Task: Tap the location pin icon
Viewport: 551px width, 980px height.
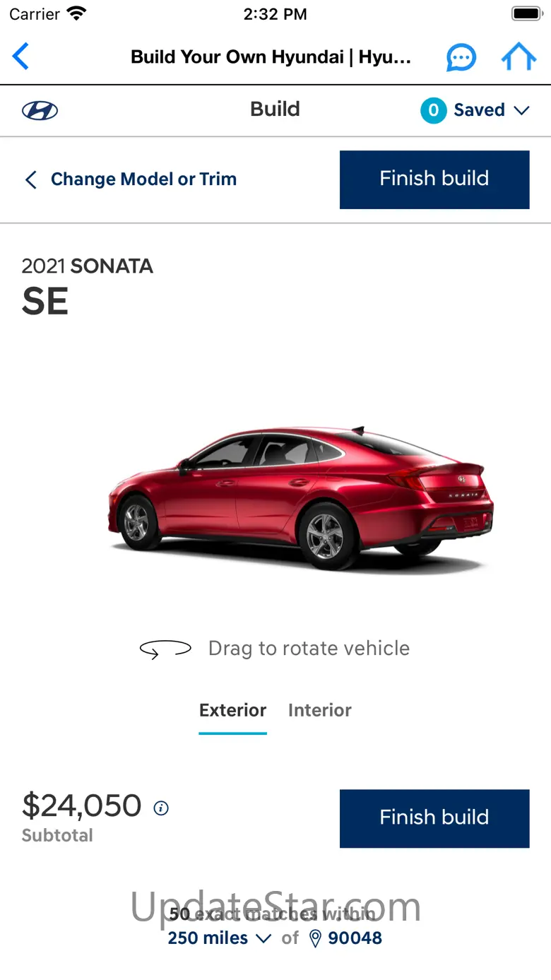Action: point(315,938)
